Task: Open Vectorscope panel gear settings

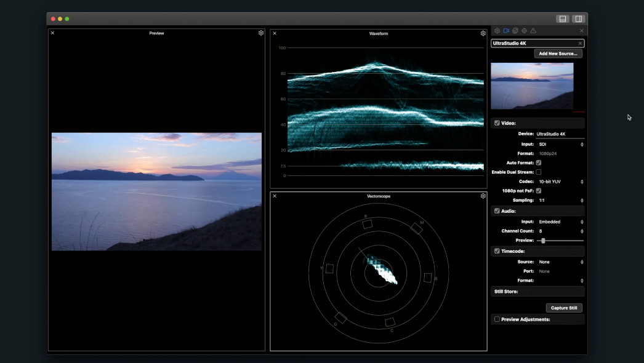Action: point(483,196)
